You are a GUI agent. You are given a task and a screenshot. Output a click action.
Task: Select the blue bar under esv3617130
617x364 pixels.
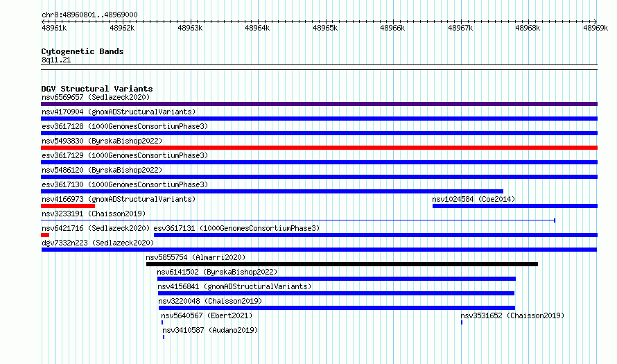coord(272,191)
